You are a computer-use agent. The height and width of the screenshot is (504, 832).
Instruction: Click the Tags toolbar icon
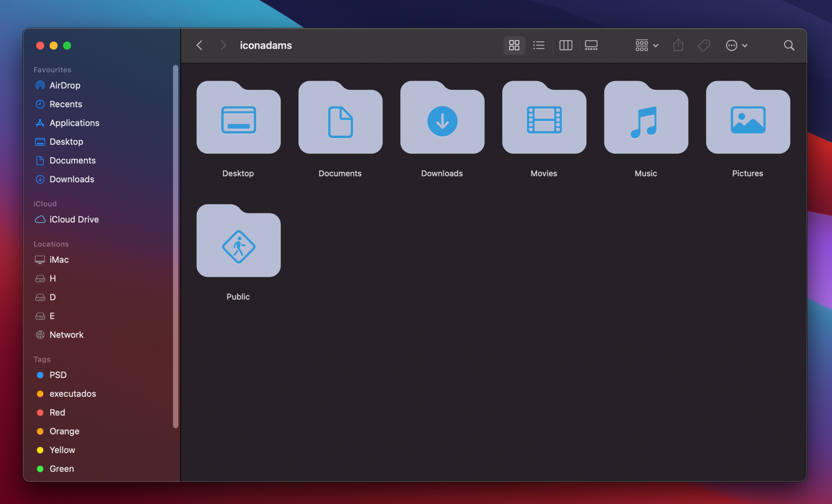click(x=704, y=45)
